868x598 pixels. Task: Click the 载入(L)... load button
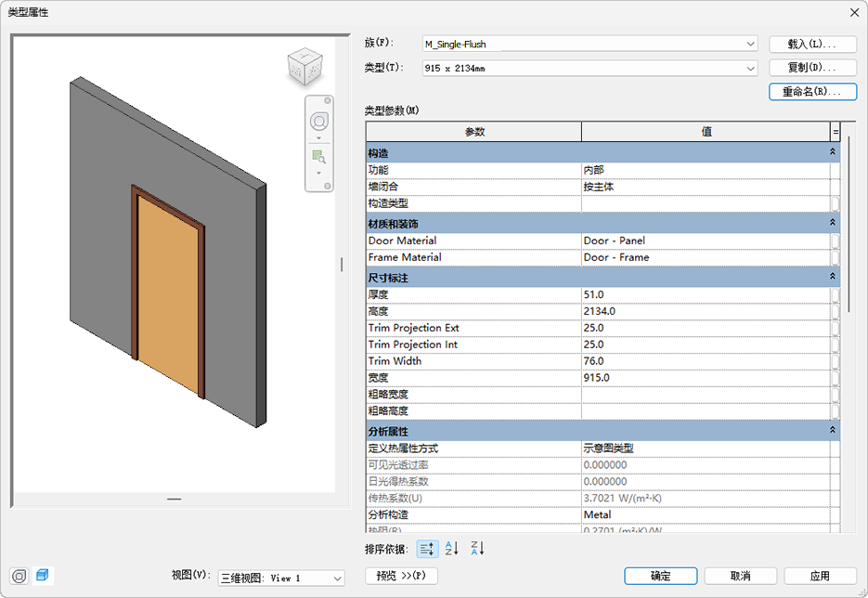click(812, 44)
